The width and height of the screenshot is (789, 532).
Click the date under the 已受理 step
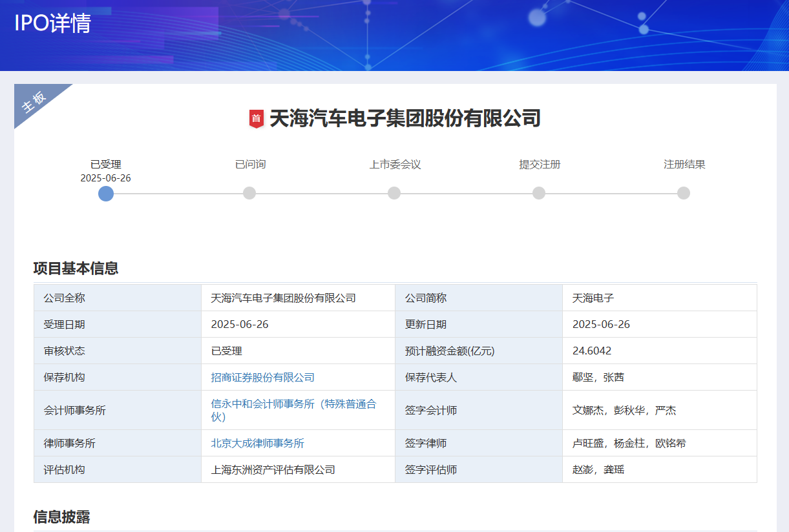(106, 178)
